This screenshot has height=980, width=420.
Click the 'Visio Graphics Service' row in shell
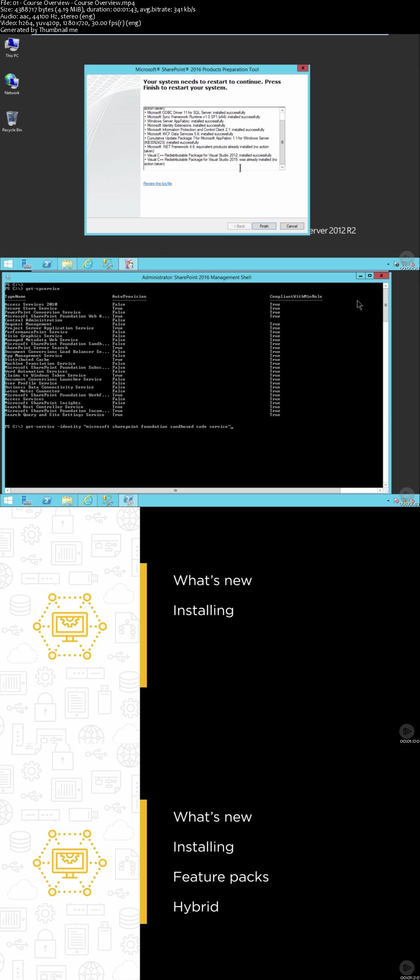142,336
